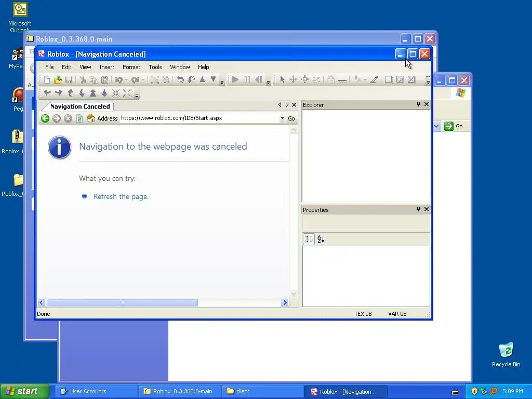Toggle the Properties panel auto-hide pin
The height and width of the screenshot is (399, 532).
[x=418, y=209]
